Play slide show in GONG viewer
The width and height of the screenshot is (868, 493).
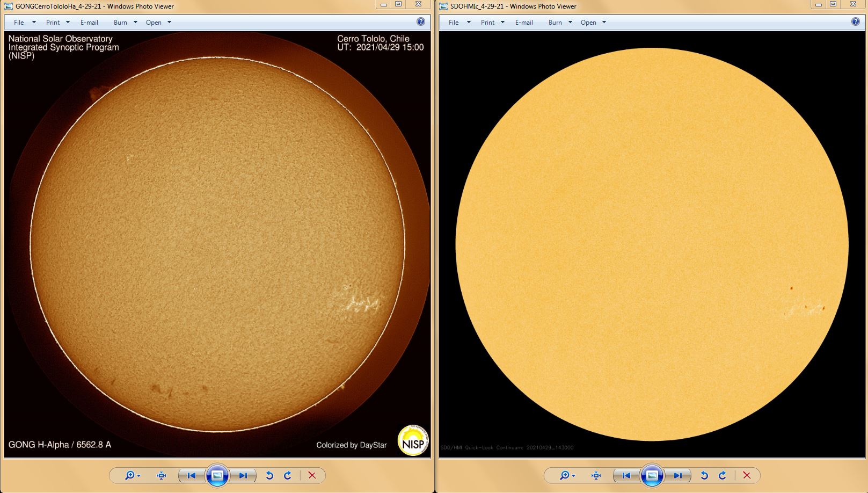217,475
